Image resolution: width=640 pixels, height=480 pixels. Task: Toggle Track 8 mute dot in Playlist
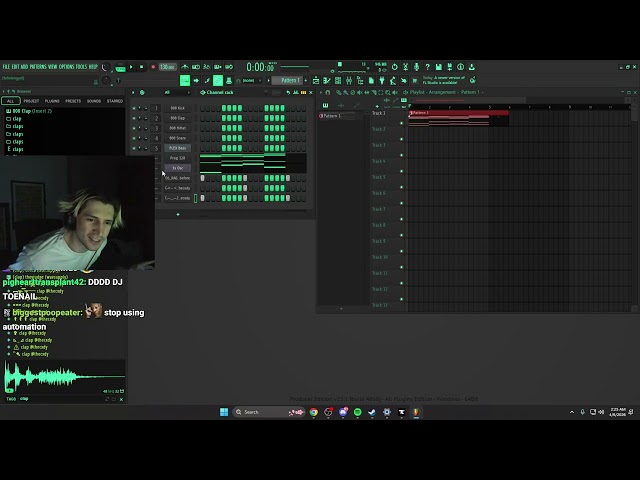402,235
